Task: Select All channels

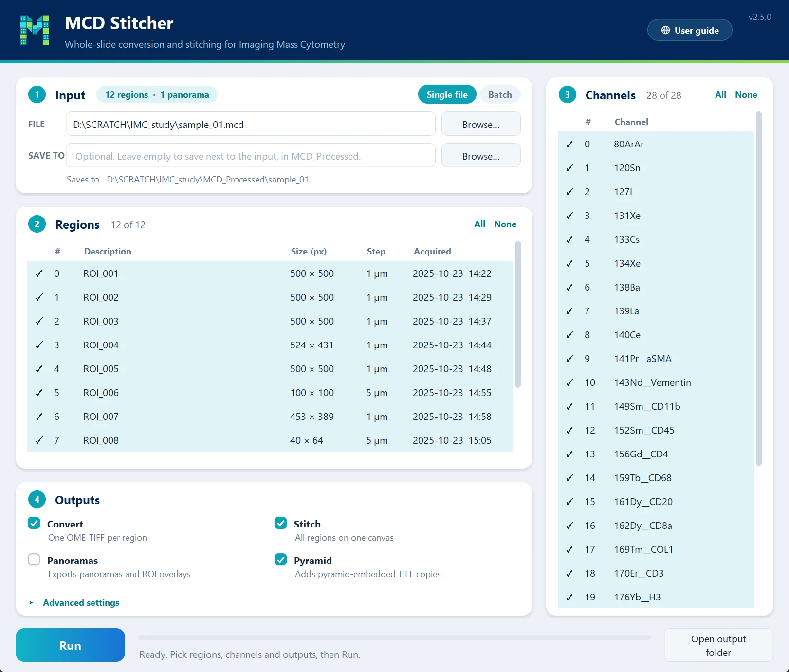Action: 720,95
